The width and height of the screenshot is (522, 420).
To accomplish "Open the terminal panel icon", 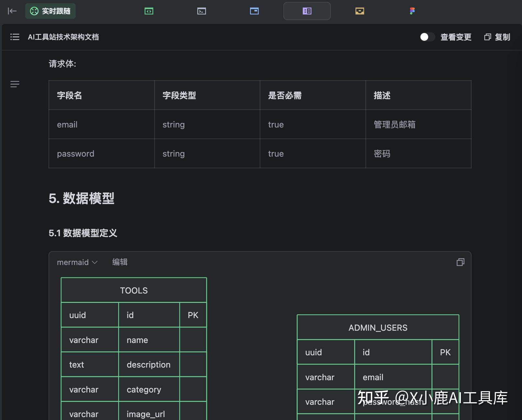I will (201, 11).
